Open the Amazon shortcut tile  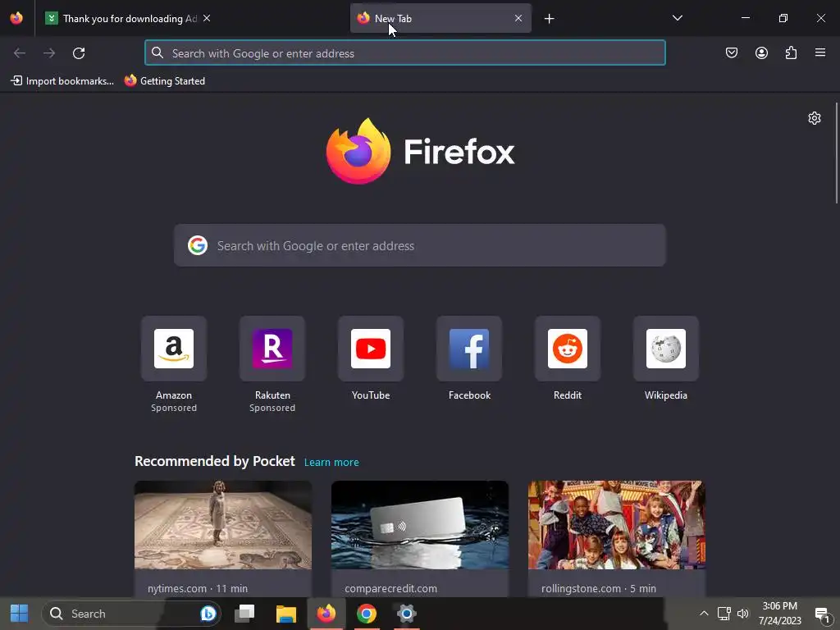point(174,348)
